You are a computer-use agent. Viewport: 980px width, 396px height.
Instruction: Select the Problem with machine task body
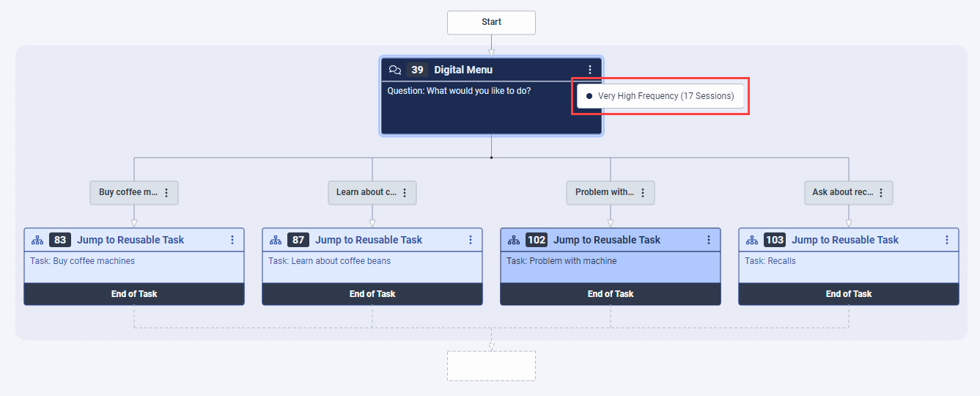[610, 268]
